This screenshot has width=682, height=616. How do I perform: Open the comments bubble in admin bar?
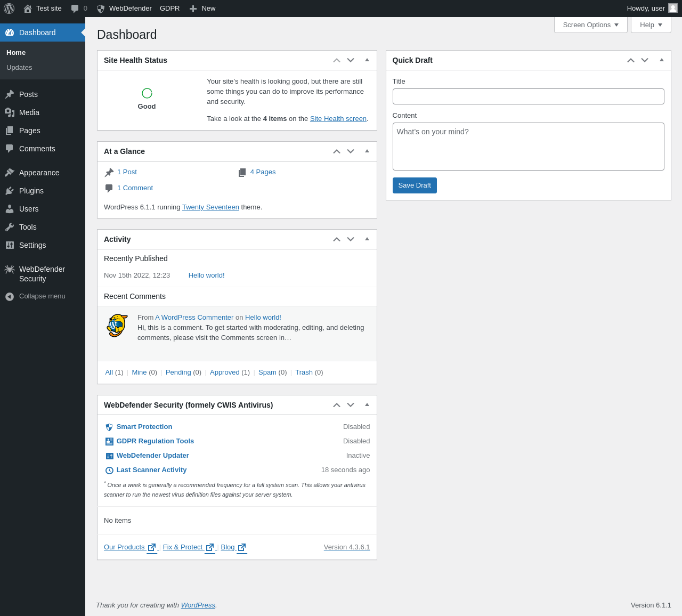click(75, 9)
